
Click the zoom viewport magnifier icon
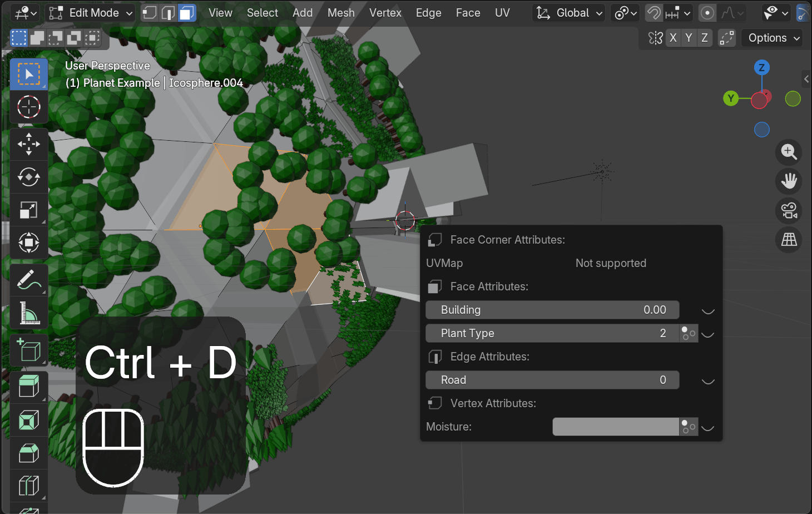click(x=789, y=152)
